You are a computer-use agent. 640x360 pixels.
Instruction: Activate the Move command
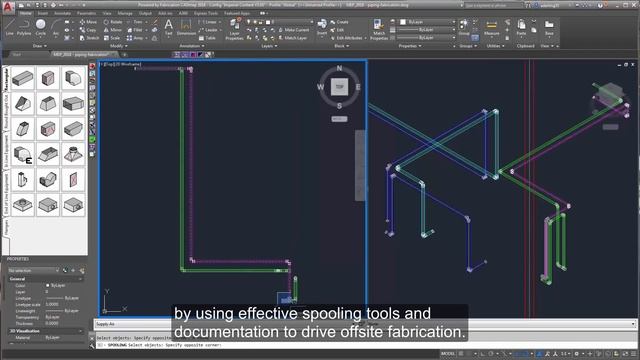click(x=88, y=22)
